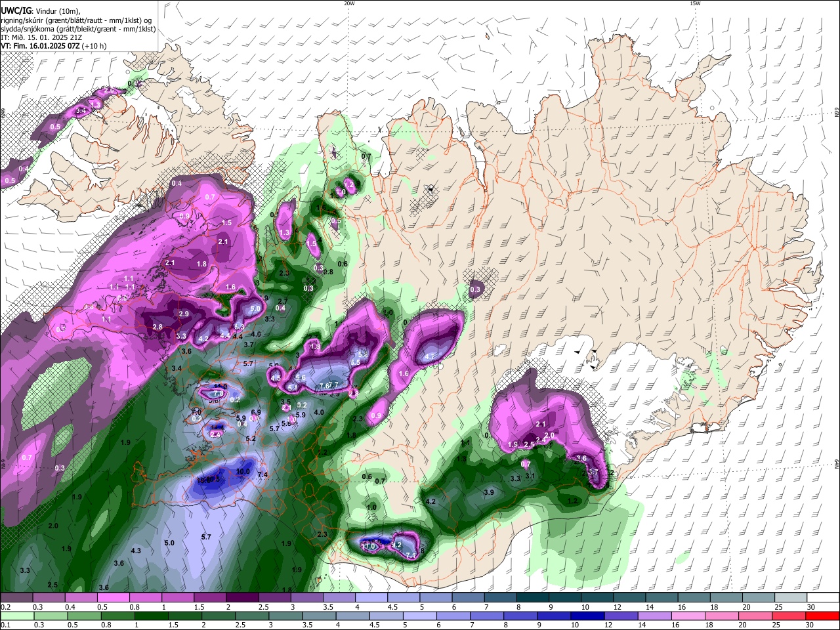Click the '4.7' value in purple snow patch
840x630 pixels.
coord(430,356)
